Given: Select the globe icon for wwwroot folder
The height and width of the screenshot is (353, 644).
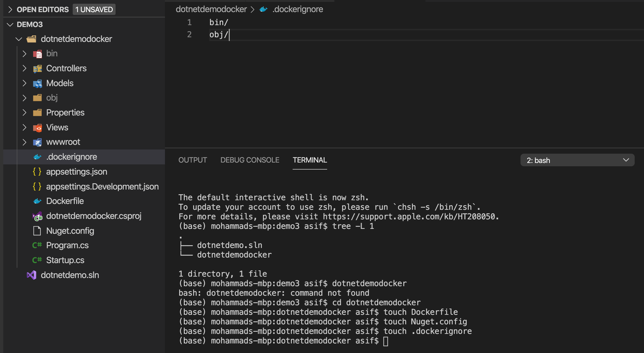Looking at the screenshot, I should 37,142.
